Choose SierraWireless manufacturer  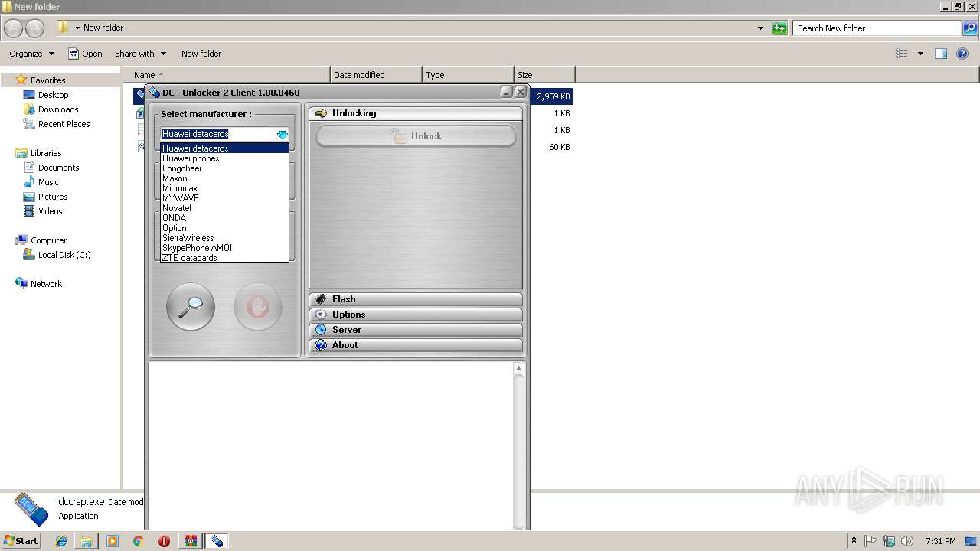224,238
